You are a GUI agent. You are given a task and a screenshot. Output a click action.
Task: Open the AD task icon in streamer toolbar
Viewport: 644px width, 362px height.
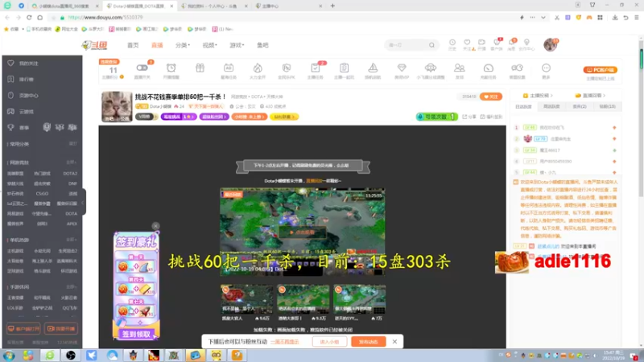tap(229, 70)
